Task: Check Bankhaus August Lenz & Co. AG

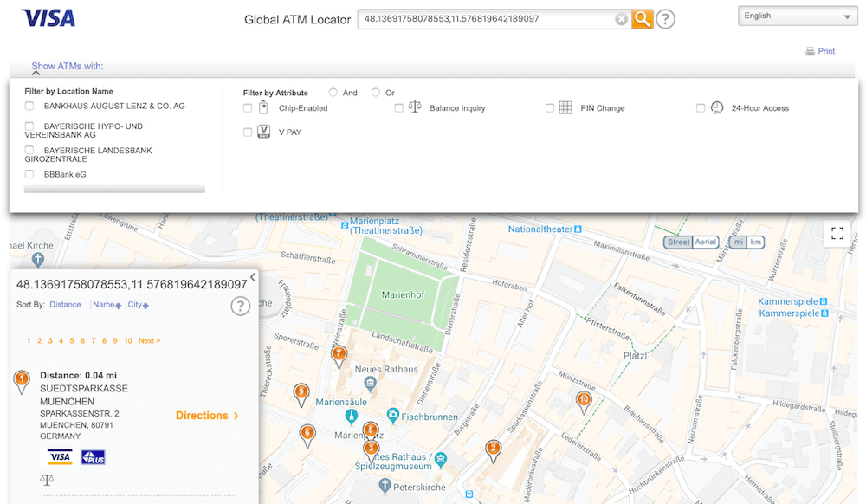Action: pos(29,106)
